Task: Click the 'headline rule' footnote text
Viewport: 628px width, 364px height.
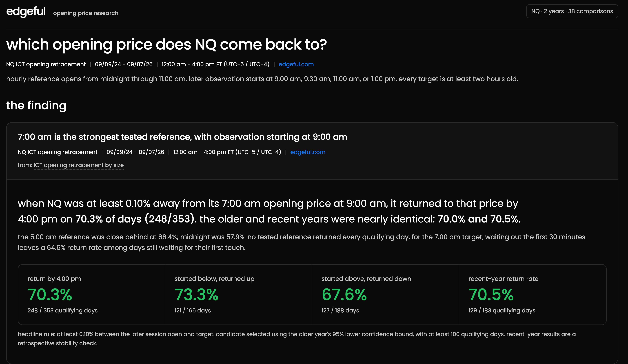Action: 297,339
